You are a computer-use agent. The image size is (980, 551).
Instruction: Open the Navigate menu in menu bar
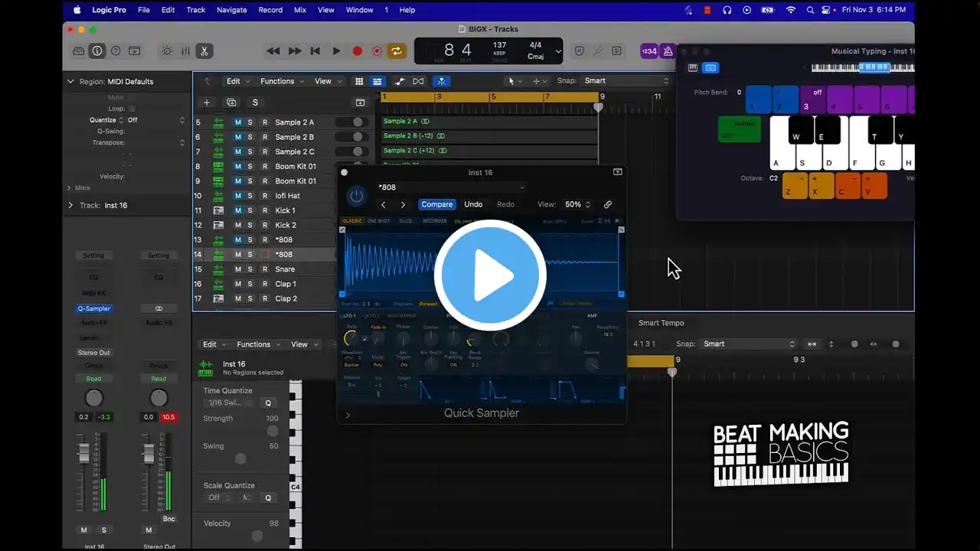(x=231, y=10)
